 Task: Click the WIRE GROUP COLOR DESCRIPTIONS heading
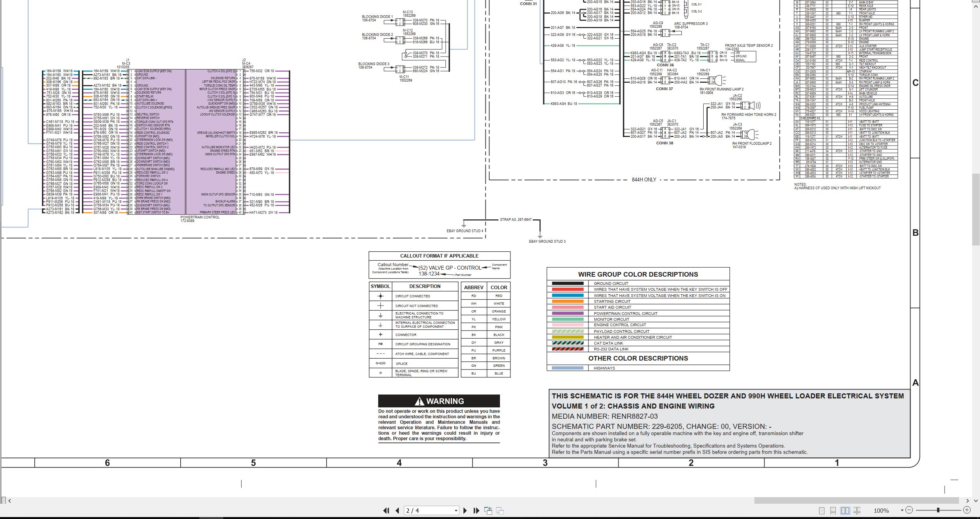(638, 274)
